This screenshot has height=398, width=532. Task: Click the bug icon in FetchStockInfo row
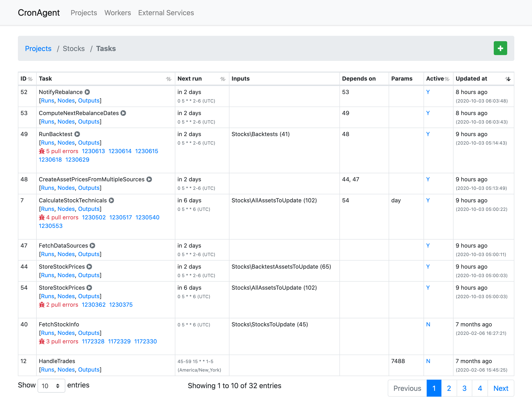pyautogui.click(x=42, y=341)
